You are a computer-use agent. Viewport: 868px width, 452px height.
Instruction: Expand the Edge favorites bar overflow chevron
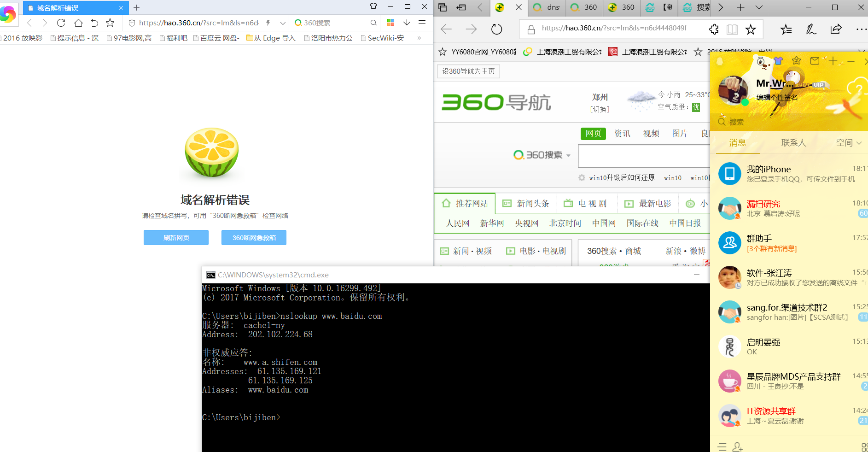click(862, 52)
